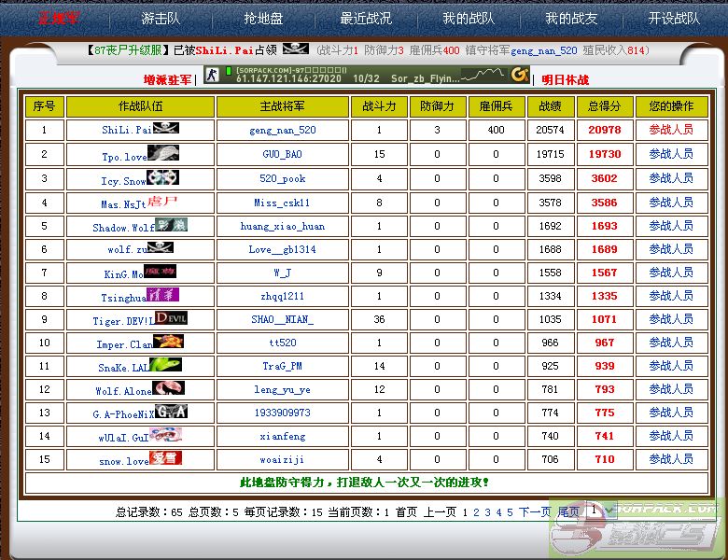Open the page number dropdown selector
Screen dimensions: 728x560
602,511
